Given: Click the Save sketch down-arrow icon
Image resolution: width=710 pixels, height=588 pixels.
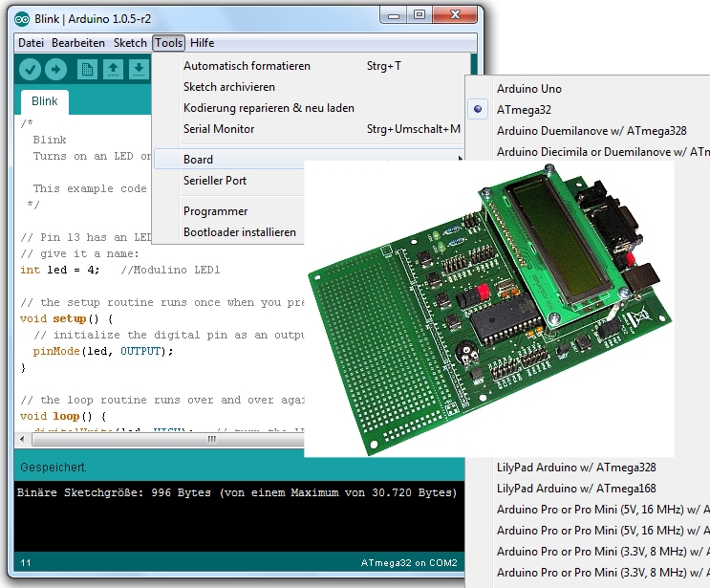Looking at the screenshot, I should pyautogui.click(x=139, y=69).
